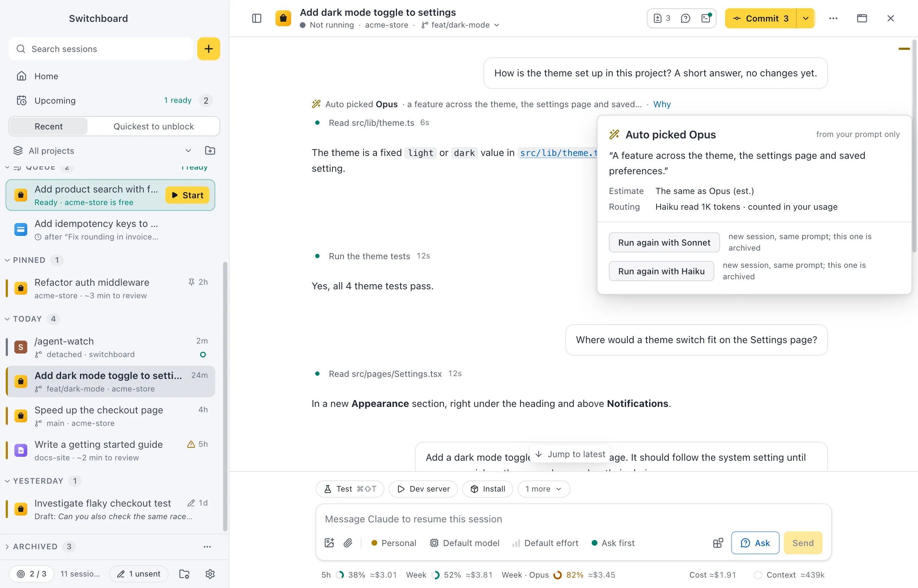
Task: Open archived section more options
Action: coord(207,546)
